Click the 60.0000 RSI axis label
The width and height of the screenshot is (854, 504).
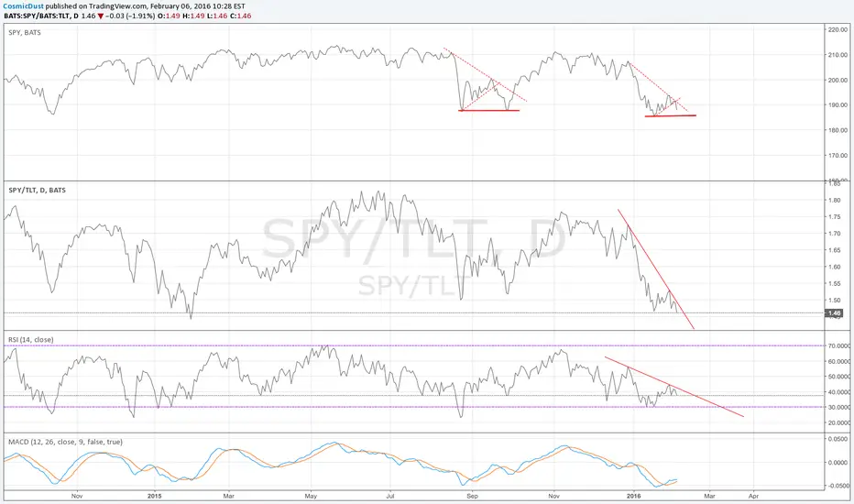click(839, 361)
